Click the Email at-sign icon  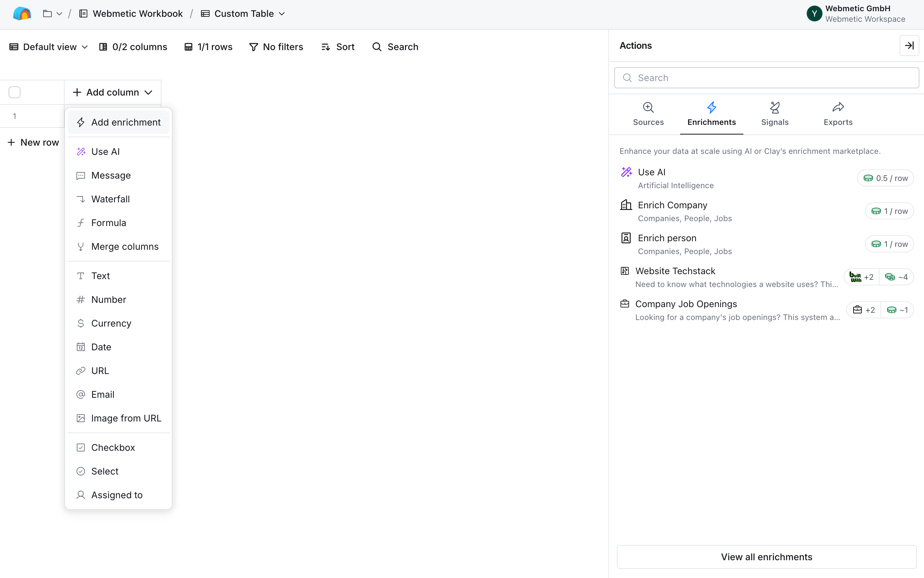(x=81, y=394)
